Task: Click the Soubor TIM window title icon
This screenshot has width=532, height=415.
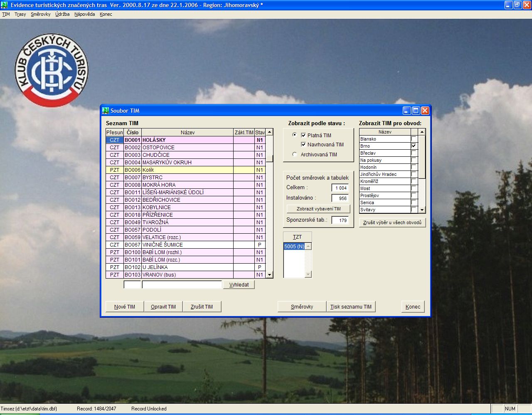Action: pyautogui.click(x=106, y=111)
